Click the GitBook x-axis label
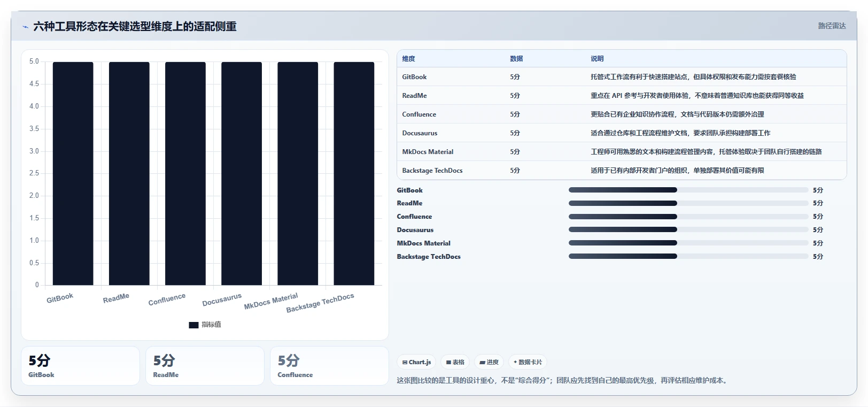868x407 pixels. (x=60, y=298)
